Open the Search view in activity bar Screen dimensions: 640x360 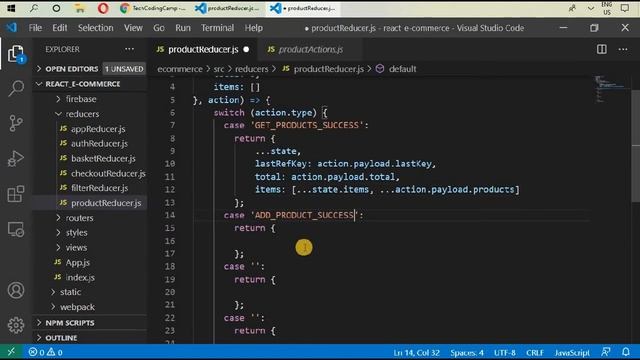[x=16, y=88]
